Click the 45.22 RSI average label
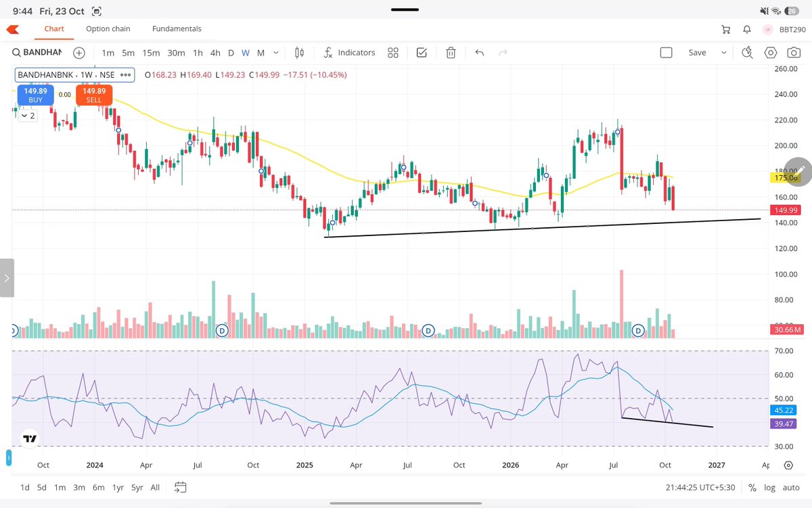 tap(784, 410)
